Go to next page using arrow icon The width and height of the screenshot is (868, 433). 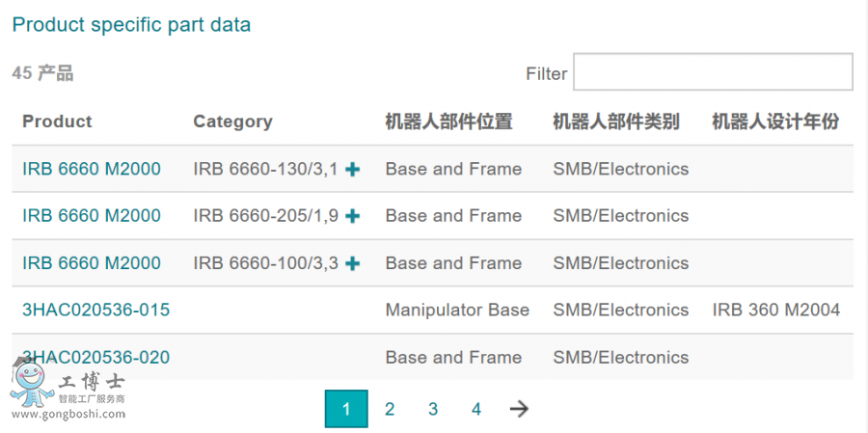click(519, 409)
